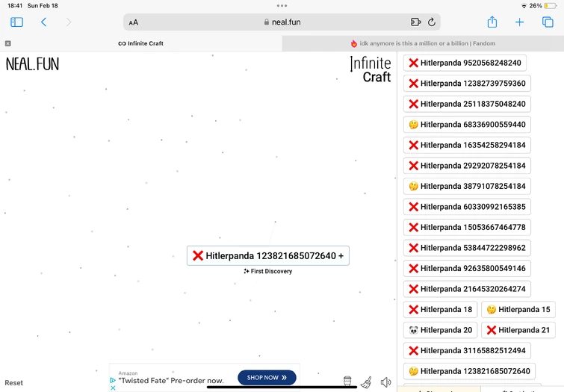Show the tab overview
564x392 pixels.
tap(548, 22)
